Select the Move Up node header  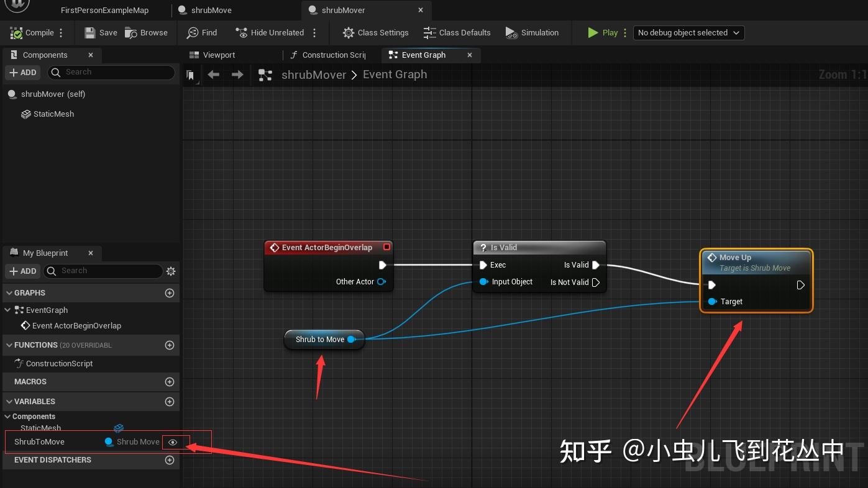tap(756, 262)
